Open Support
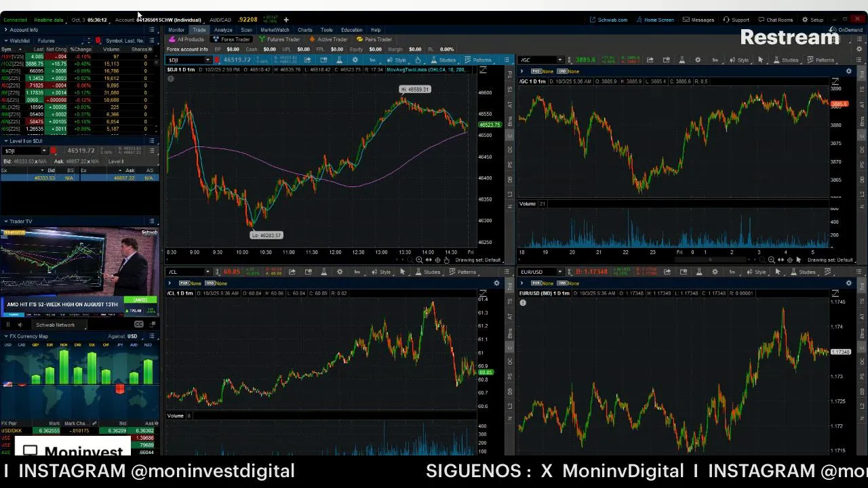Screen dimensions: 868x488 736,20
